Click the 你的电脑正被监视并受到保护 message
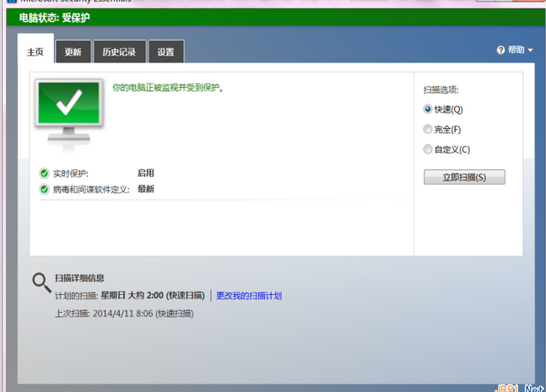The height and width of the screenshot is (392, 546). (168, 88)
